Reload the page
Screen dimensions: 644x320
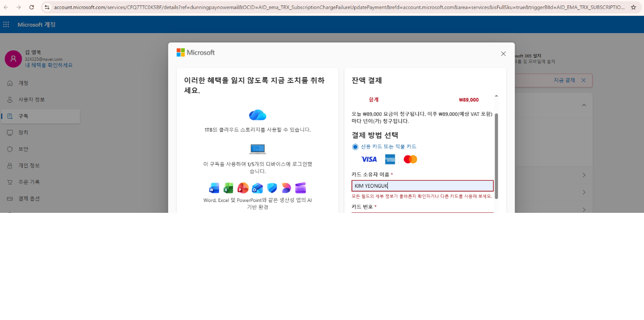(32, 7)
